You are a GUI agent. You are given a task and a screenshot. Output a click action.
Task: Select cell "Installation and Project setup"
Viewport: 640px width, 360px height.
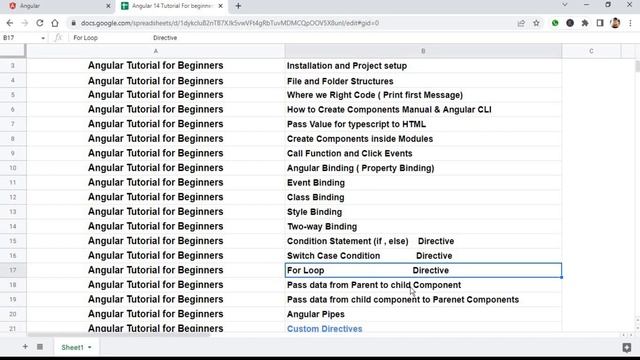(x=423, y=66)
